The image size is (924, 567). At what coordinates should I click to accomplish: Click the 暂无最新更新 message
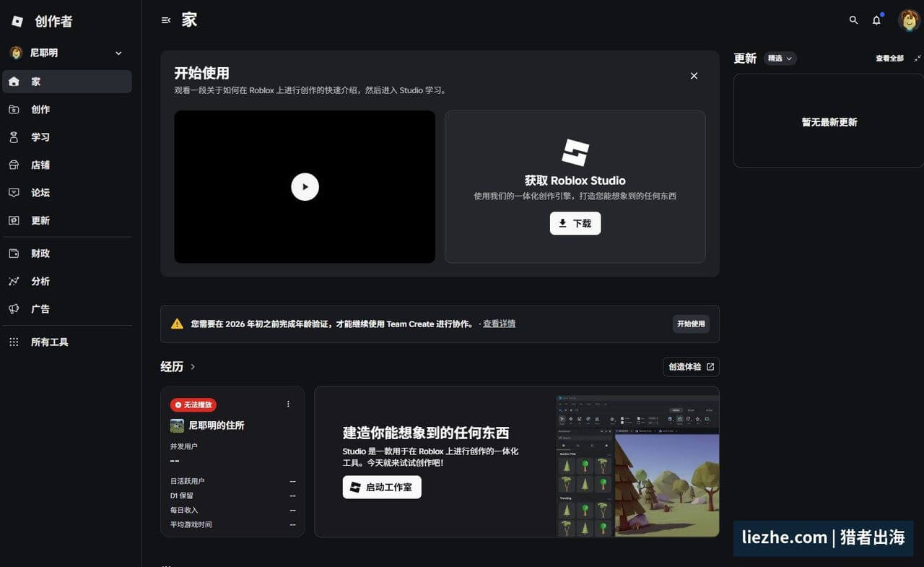829,122
